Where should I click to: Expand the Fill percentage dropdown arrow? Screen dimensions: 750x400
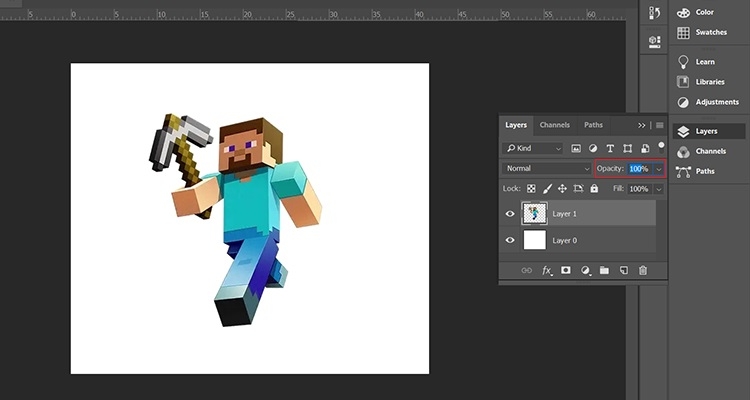point(658,188)
